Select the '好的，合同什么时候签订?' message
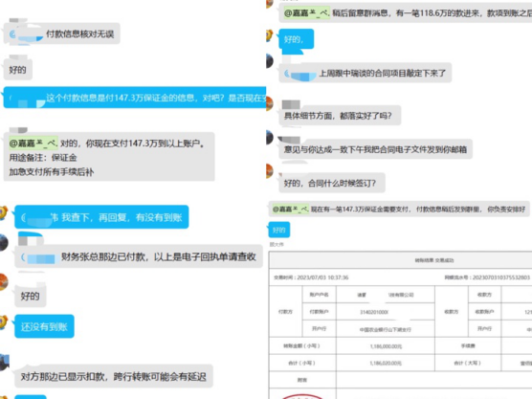 coord(332,183)
